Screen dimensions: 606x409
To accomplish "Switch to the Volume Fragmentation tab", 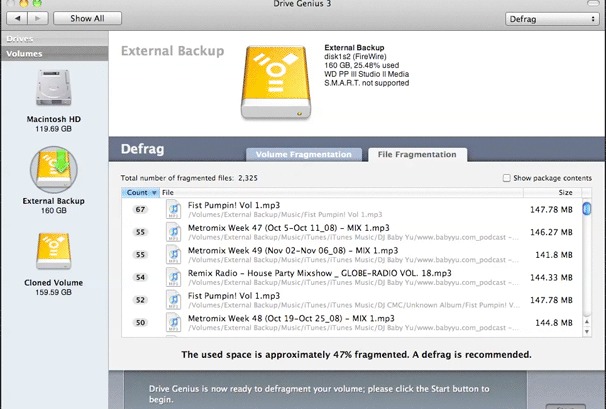I will pos(304,155).
